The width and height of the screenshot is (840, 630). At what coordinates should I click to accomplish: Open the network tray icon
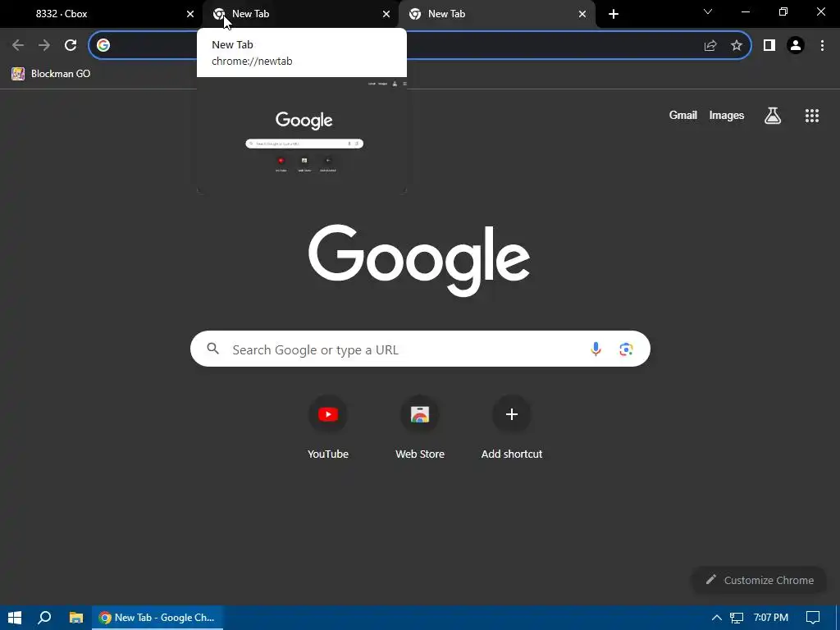[x=737, y=619]
